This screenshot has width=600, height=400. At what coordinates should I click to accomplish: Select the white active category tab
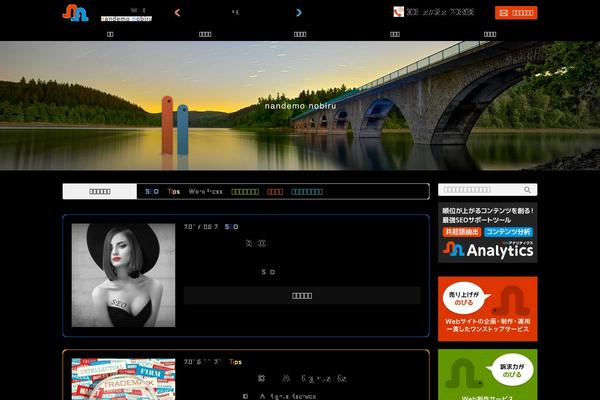(x=100, y=191)
